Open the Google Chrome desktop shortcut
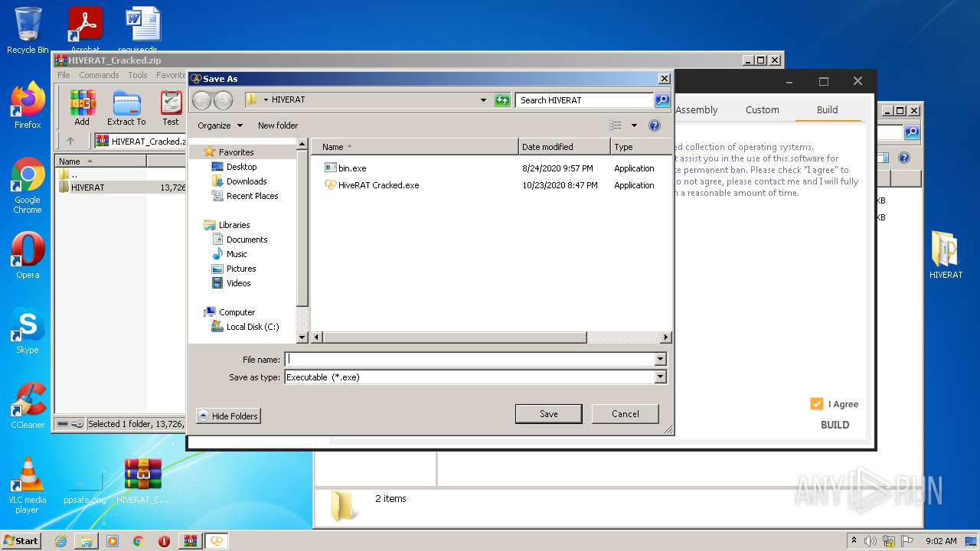This screenshot has width=980, height=551. (28, 186)
